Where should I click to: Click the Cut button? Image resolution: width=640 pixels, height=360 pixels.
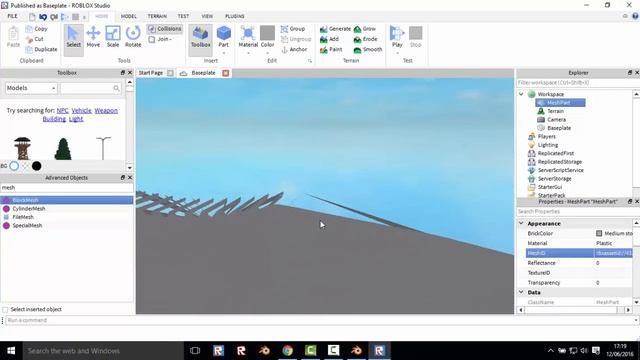35,39
